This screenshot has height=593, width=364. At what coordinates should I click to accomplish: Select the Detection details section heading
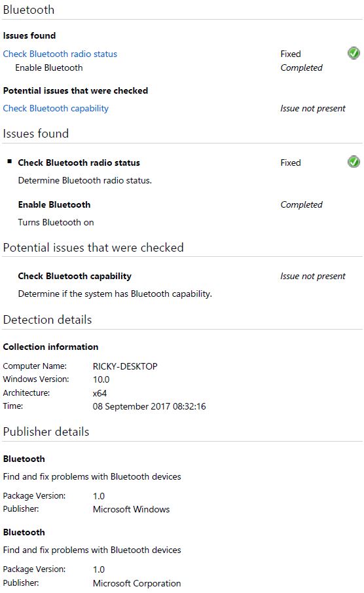pyautogui.click(x=47, y=320)
